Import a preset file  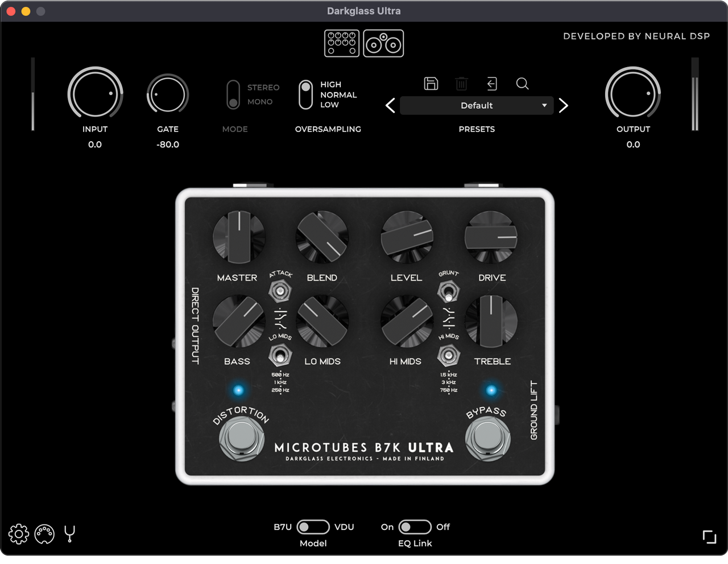[492, 84]
